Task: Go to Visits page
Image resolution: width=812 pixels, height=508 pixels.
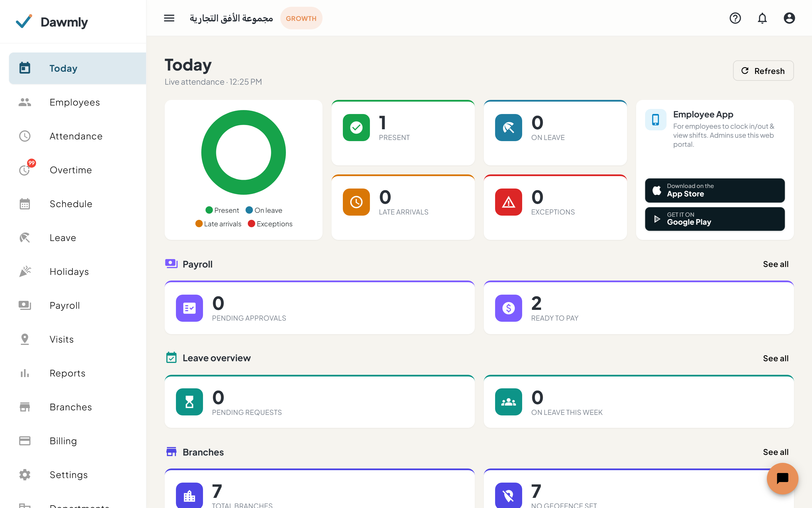Action: point(78,339)
